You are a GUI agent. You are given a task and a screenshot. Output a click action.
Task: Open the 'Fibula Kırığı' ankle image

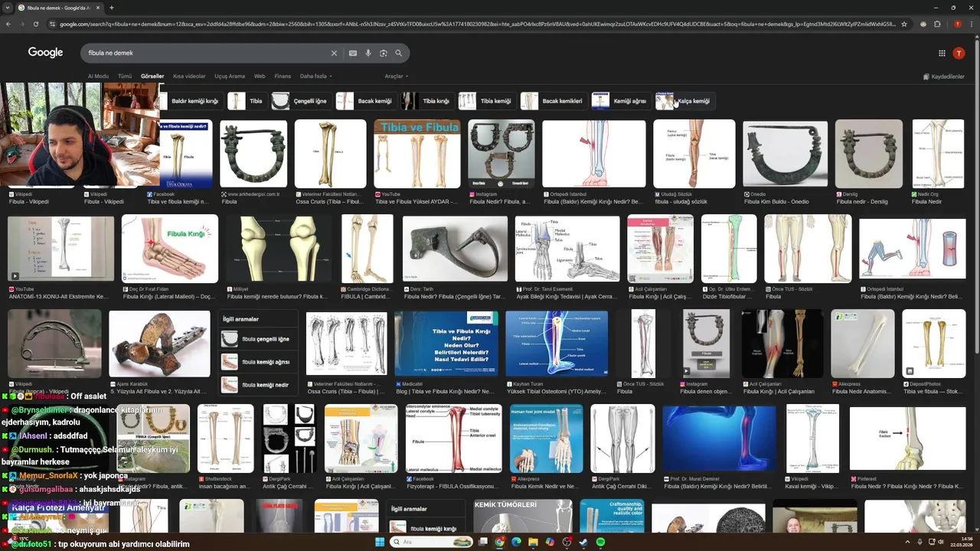pos(170,249)
